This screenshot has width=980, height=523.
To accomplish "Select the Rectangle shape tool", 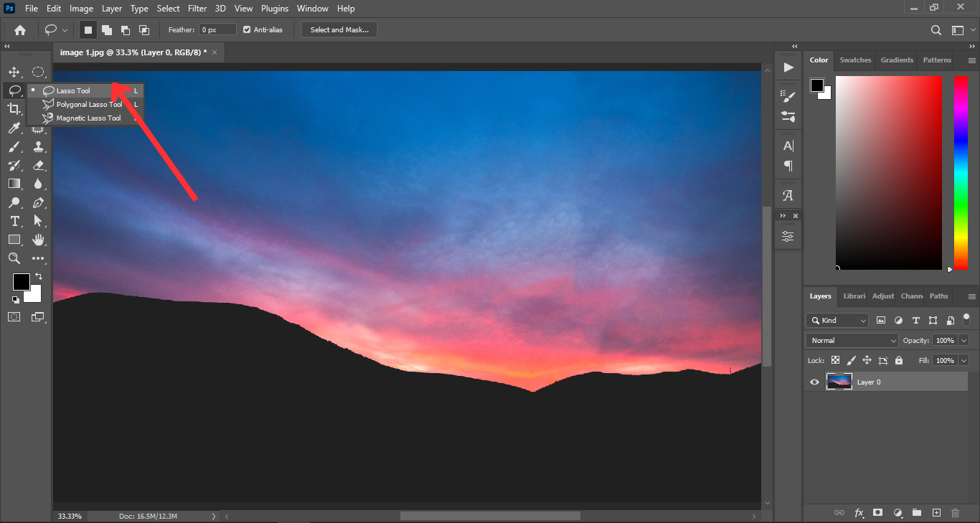I will pos(14,240).
